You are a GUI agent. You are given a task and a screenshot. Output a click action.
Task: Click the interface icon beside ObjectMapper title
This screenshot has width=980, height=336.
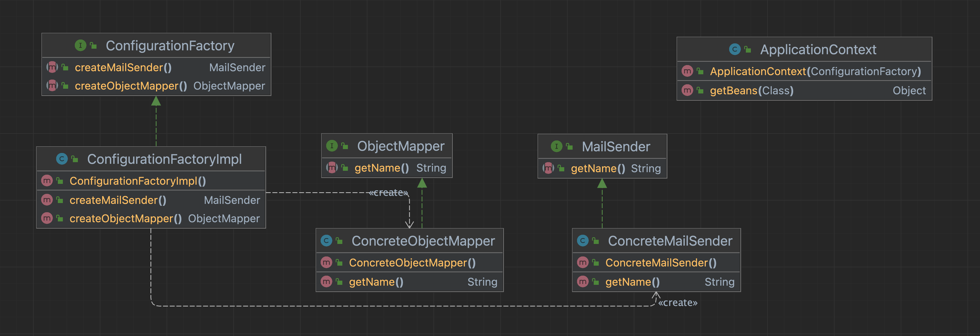click(332, 146)
